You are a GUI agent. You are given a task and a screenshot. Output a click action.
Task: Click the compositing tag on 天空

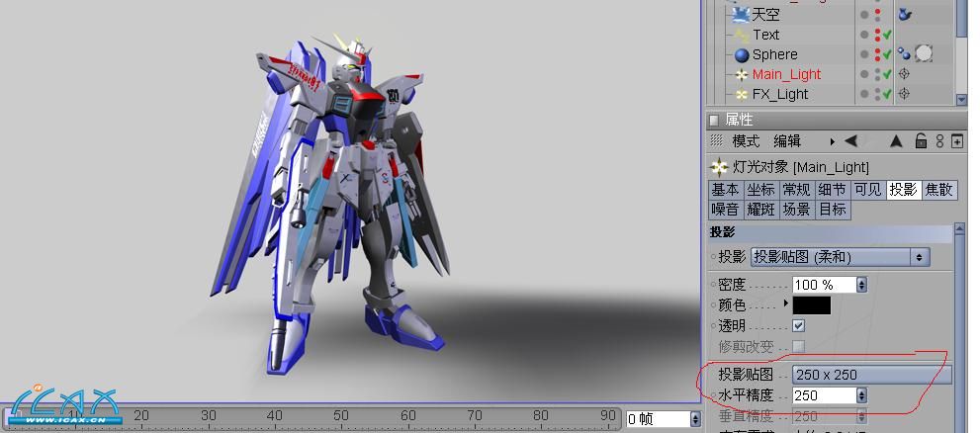click(x=904, y=15)
